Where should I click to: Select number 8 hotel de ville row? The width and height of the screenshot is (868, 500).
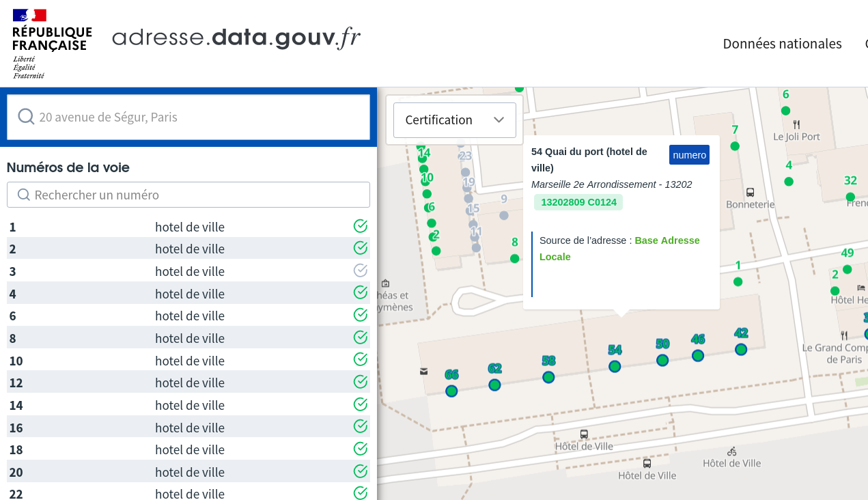188,338
